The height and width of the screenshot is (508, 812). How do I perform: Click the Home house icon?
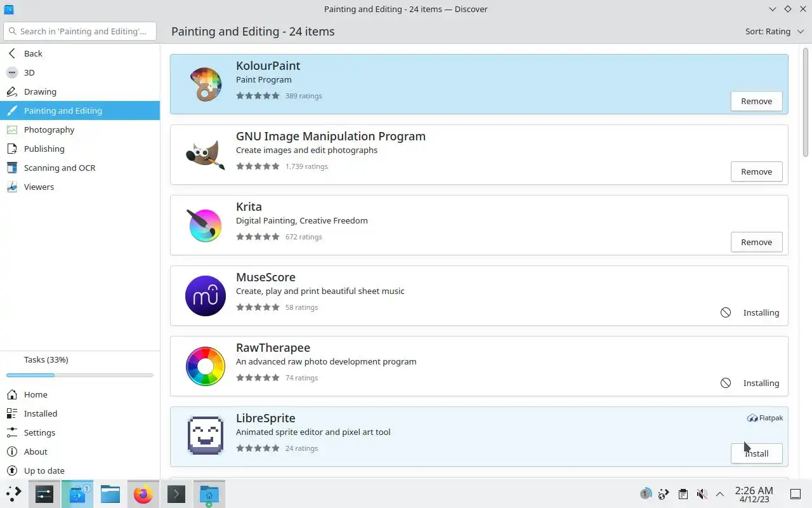point(12,394)
